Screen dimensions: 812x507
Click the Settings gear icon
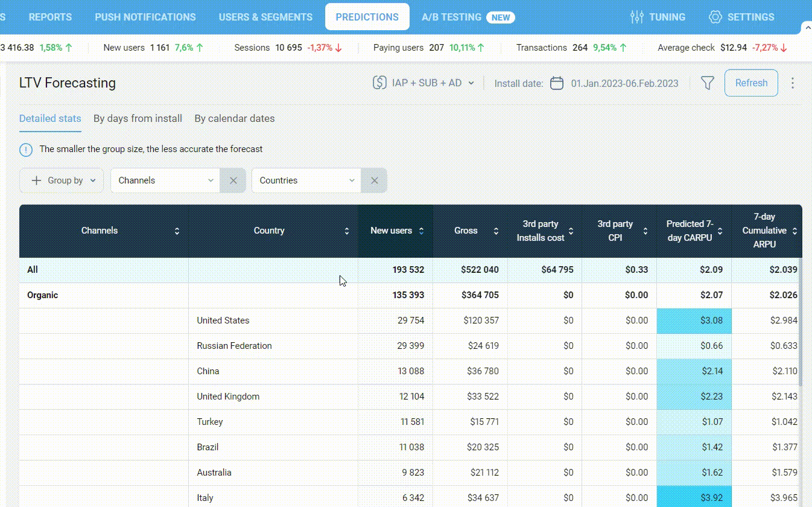coord(715,17)
